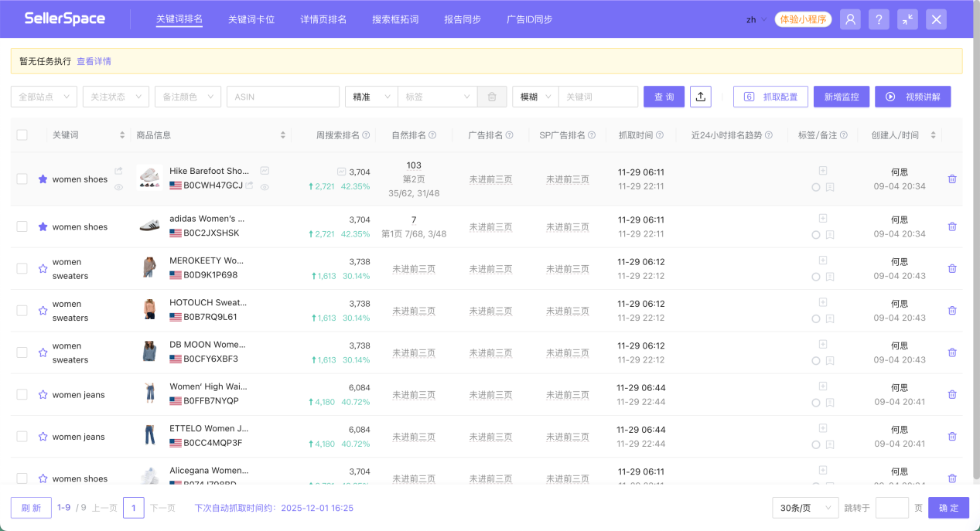The width and height of the screenshot is (980, 531).
Task: Open the user profile icon
Action: click(850, 19)
